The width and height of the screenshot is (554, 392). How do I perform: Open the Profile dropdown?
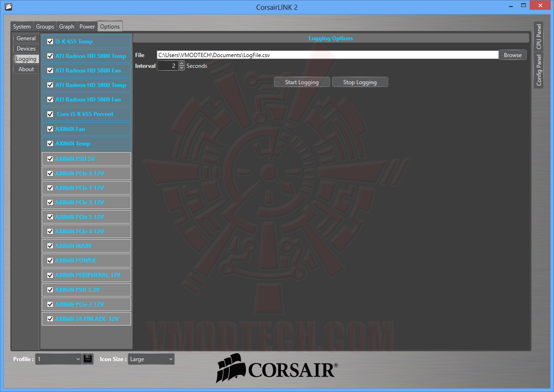pos(59,359)
